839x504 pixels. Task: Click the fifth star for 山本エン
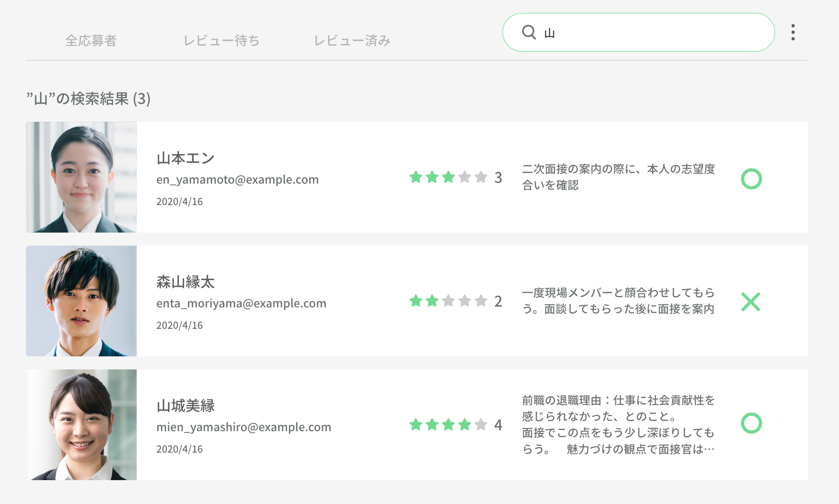[x=481, y=177]
